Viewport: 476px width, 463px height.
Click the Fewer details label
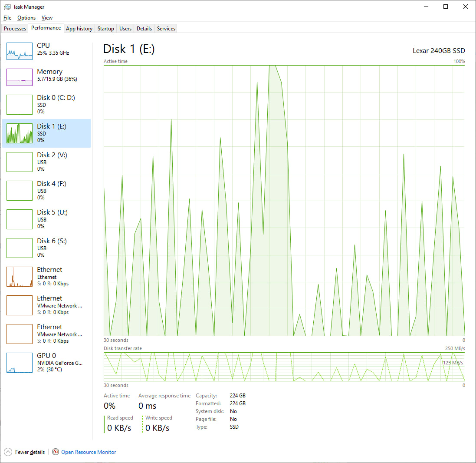pyautogui.click(x=30, y=452)
